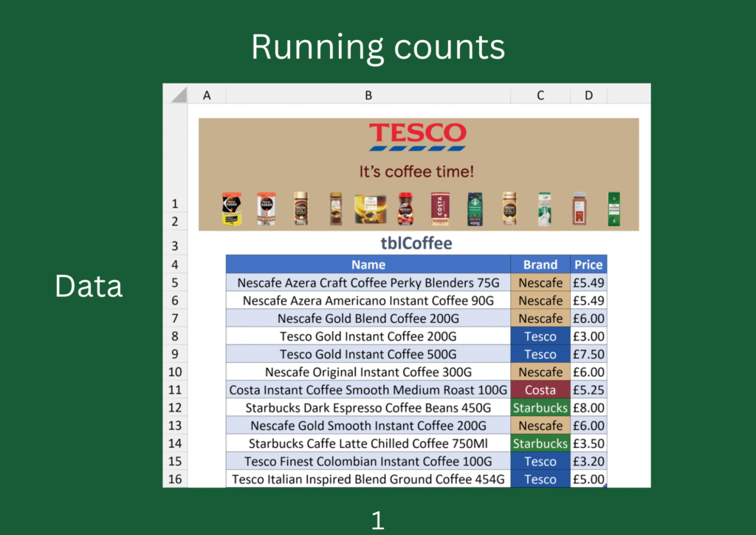756x535 pixels.
Task: Click the Select All corner triangle
Action: 176,95
